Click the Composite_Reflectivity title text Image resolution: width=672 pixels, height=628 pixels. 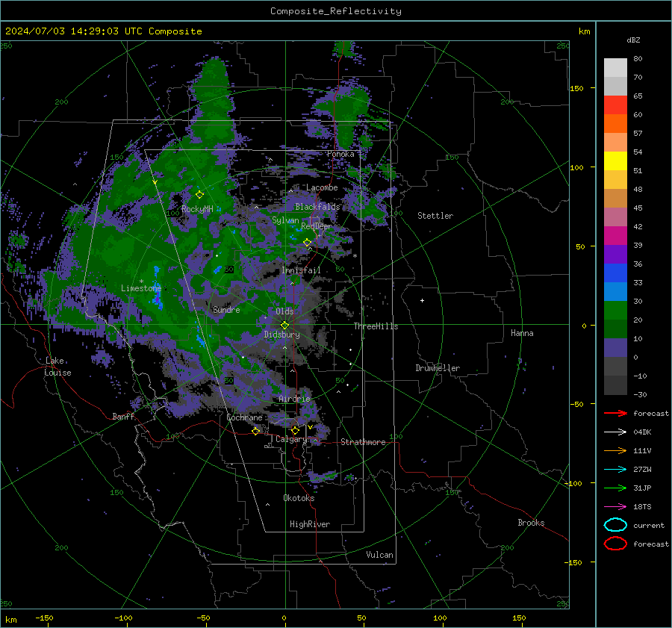click(x=335, y=11)
